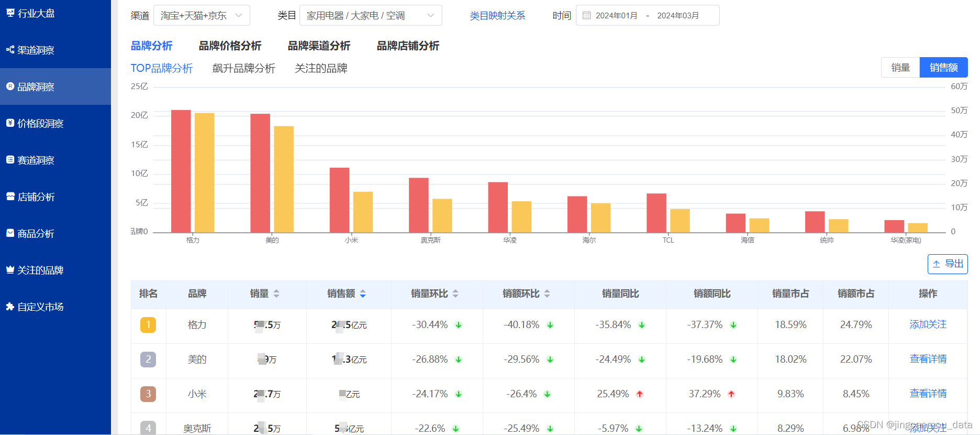The width and height of the screenshot is (980, 435).
Task: Switch chart to 销量 view
Action: point(900,68)
